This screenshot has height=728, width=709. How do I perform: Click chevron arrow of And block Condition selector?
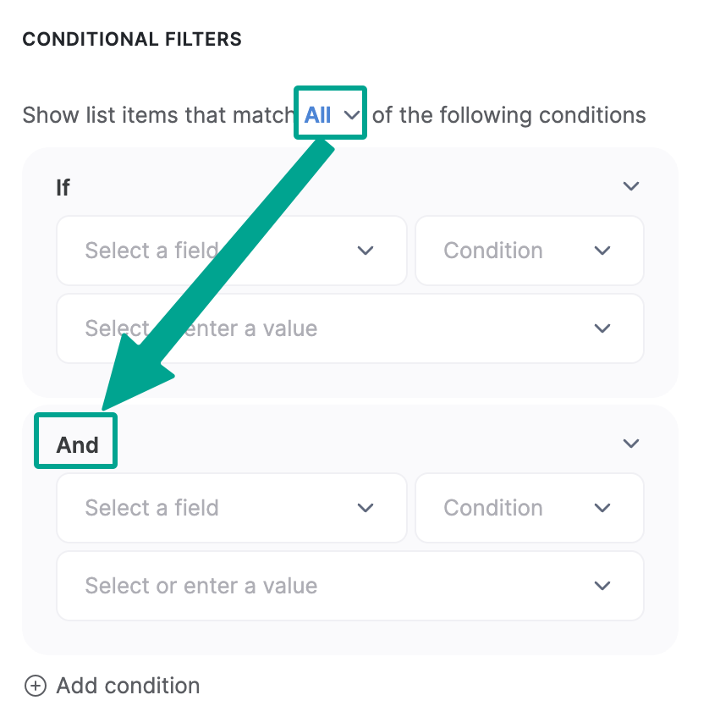[x=602, y=508]
